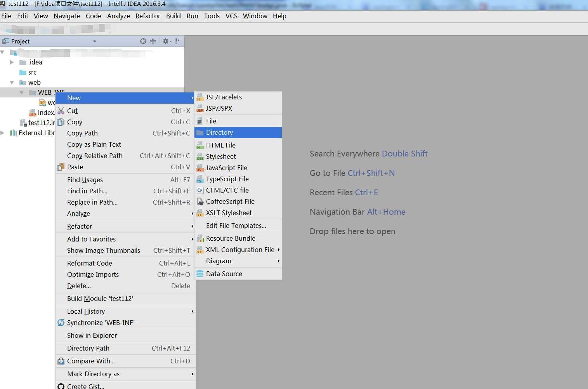The height and width of the screenshot is (389, 588).
Task: Expand the .idea folder
Action: (12, 62)
